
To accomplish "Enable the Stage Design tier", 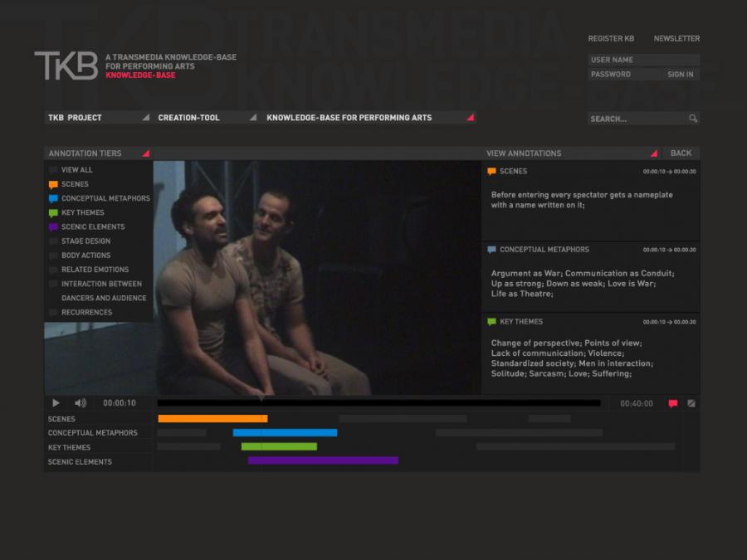I will pos(54,241).
